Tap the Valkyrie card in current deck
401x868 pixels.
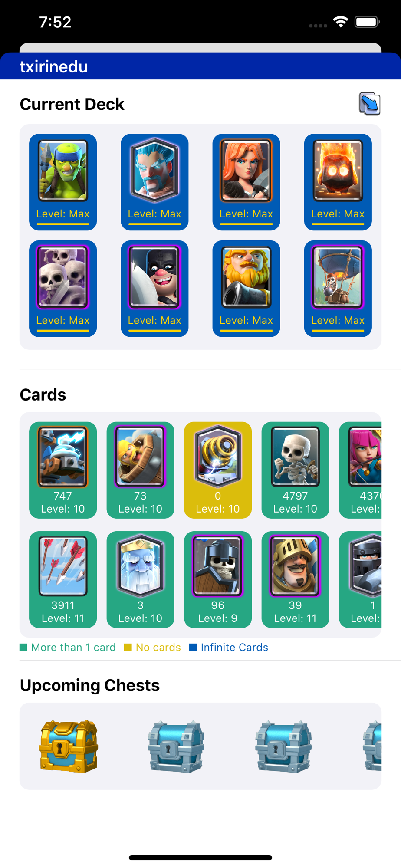(x=246, y=182)
